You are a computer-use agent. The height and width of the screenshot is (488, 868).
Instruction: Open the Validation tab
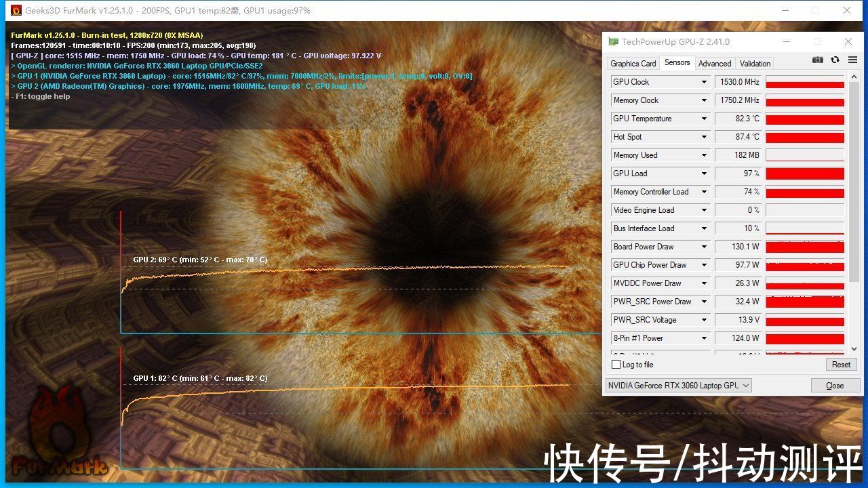tap(755, 64)
